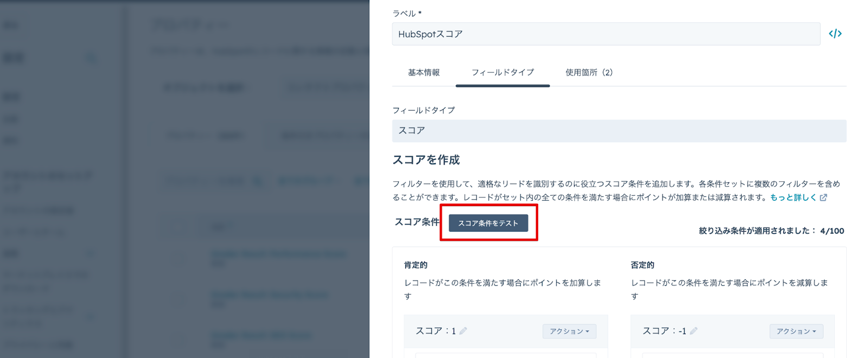Click the 否定的 heading
The image size is (868, 358).
point(642,265)
